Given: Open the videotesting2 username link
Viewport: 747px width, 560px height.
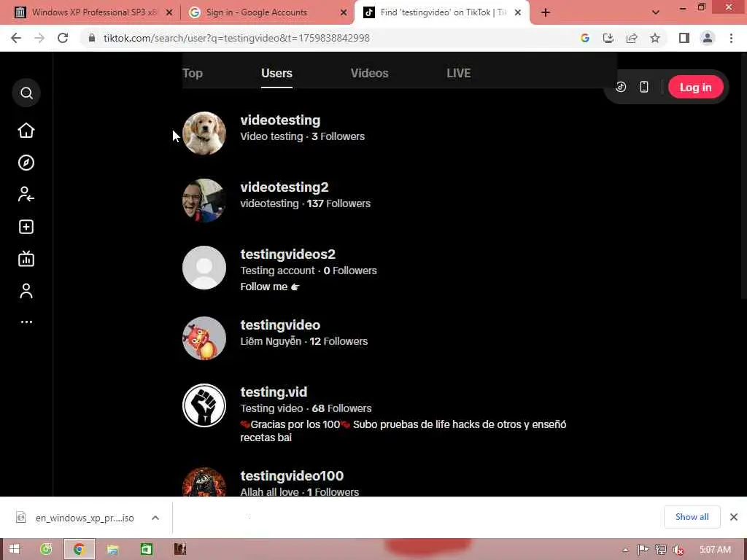Looking at the screenshot, I should [x=285, y=187].
